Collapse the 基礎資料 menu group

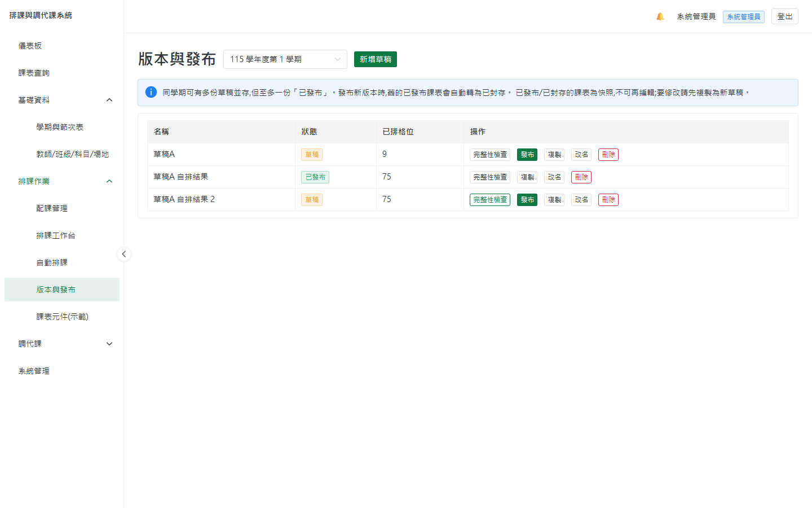pyautogui.click(x=62, y=100)
